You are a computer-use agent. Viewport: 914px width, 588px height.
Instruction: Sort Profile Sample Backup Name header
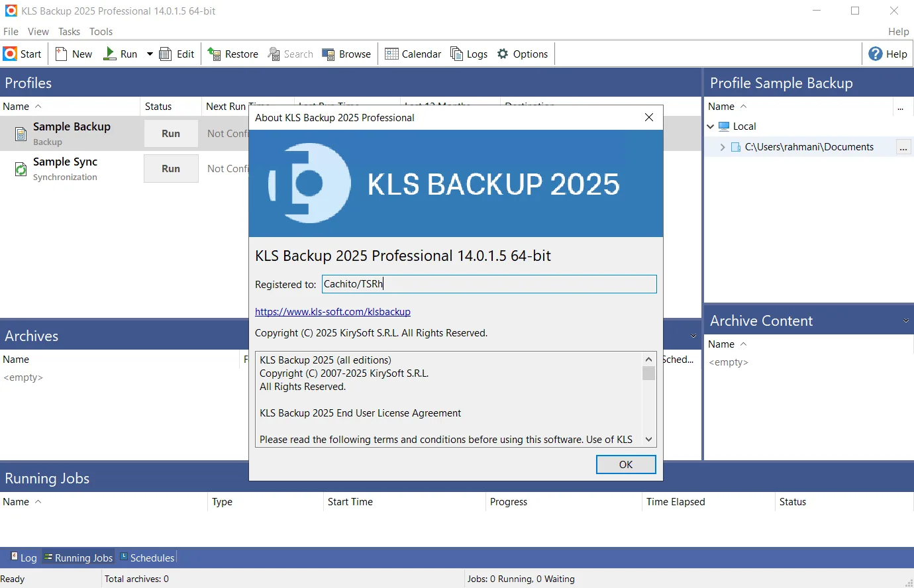tap(798, 106)
